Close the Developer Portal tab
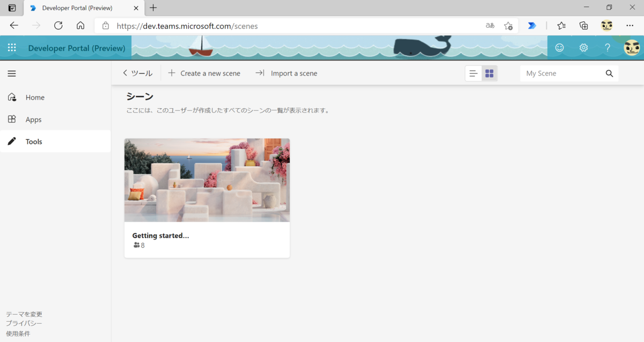This screenshot has height=342, width=644. coord(136,8)
